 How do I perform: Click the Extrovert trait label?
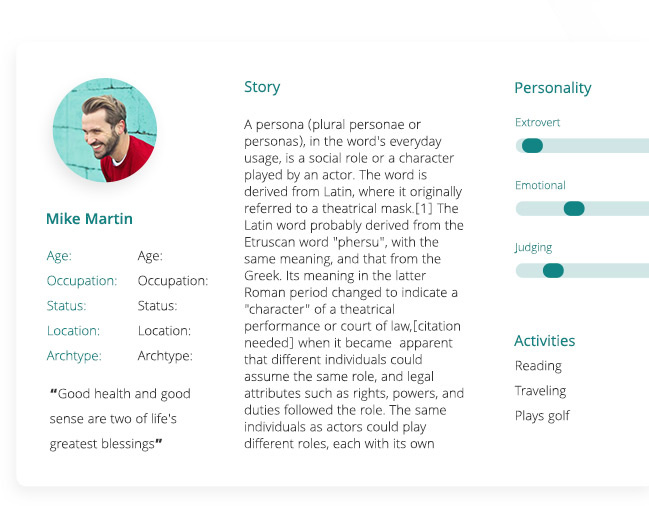537,123
